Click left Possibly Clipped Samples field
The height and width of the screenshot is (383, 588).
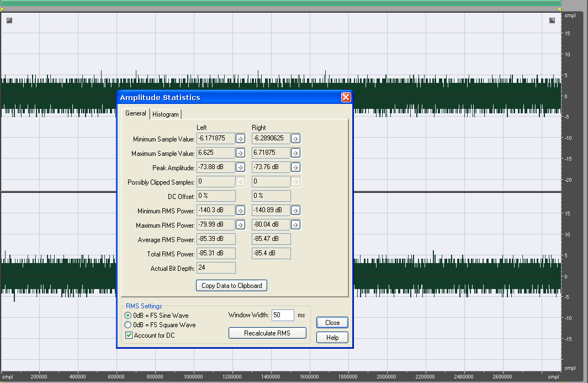click(x=216, y=182)
